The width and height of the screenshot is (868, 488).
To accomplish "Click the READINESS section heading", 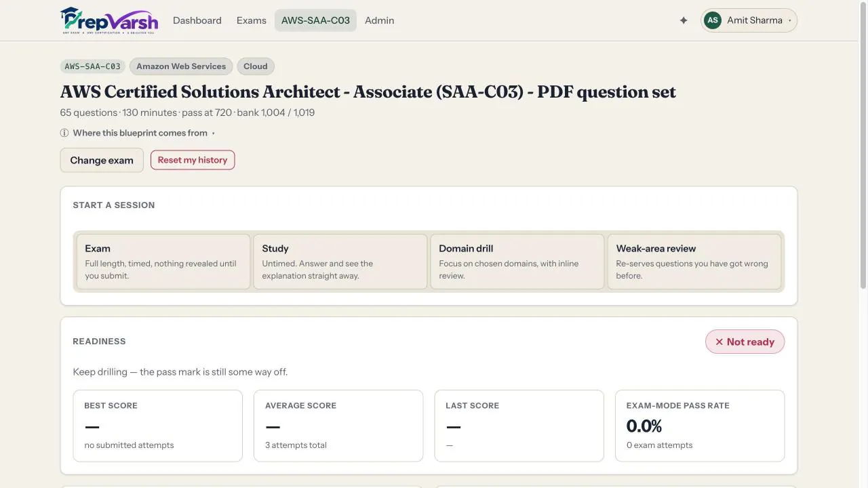I will 99,341.
